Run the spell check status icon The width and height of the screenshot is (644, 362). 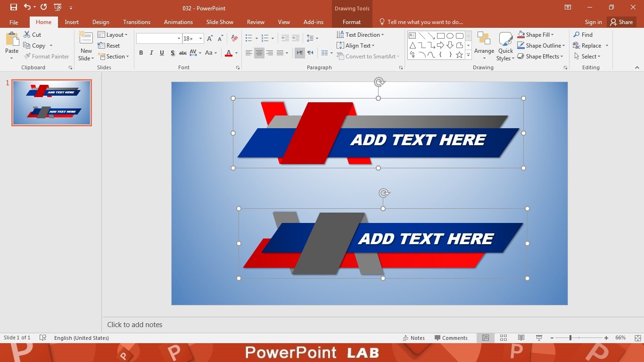[43, 338]
